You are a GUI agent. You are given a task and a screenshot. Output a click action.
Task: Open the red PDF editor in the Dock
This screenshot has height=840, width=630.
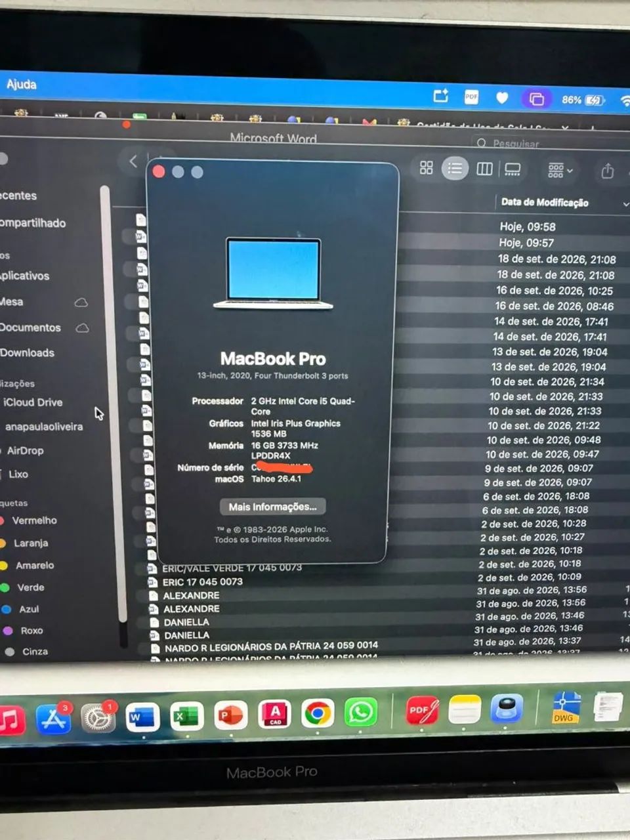[422, 711]
